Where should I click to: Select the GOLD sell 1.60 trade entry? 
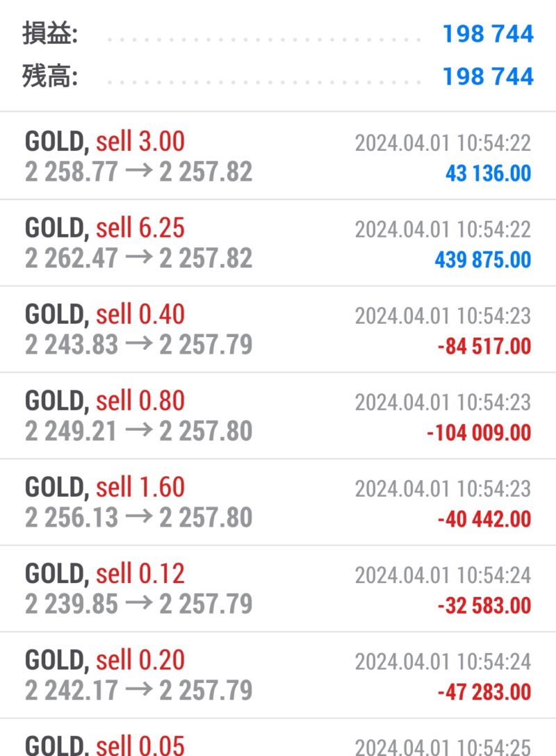tap(278, 502)
